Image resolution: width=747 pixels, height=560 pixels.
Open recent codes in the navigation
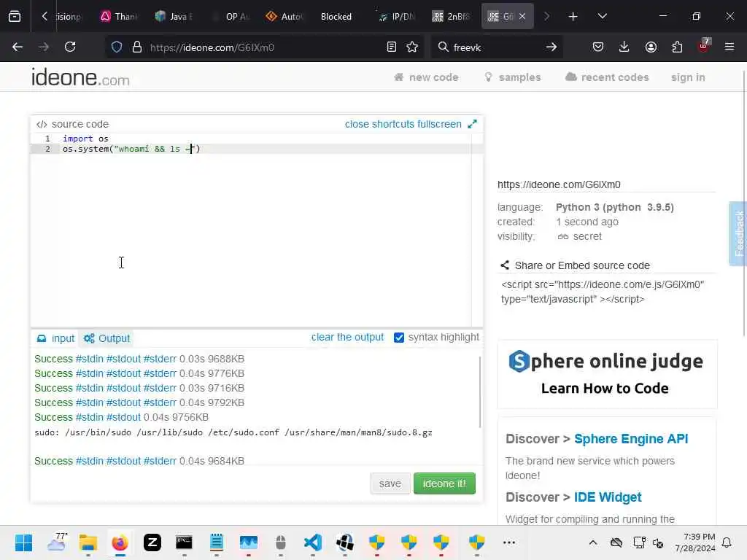(x=607, y=77)
